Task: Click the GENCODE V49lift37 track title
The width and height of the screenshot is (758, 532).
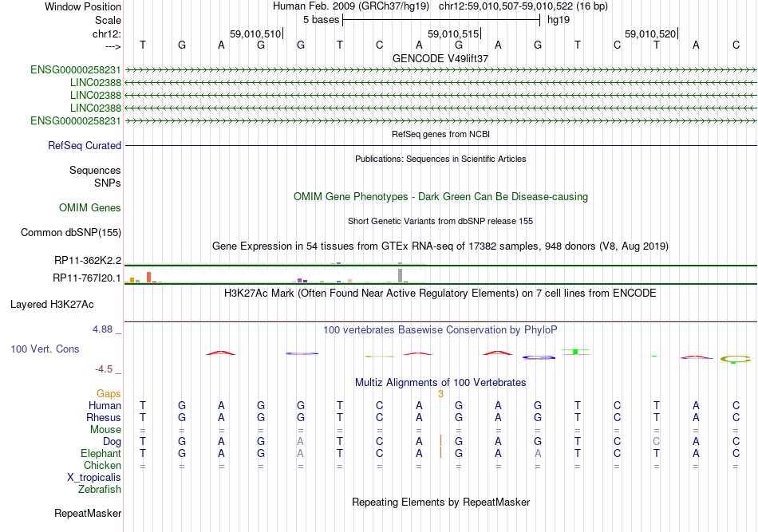Action: pos(440,58)
